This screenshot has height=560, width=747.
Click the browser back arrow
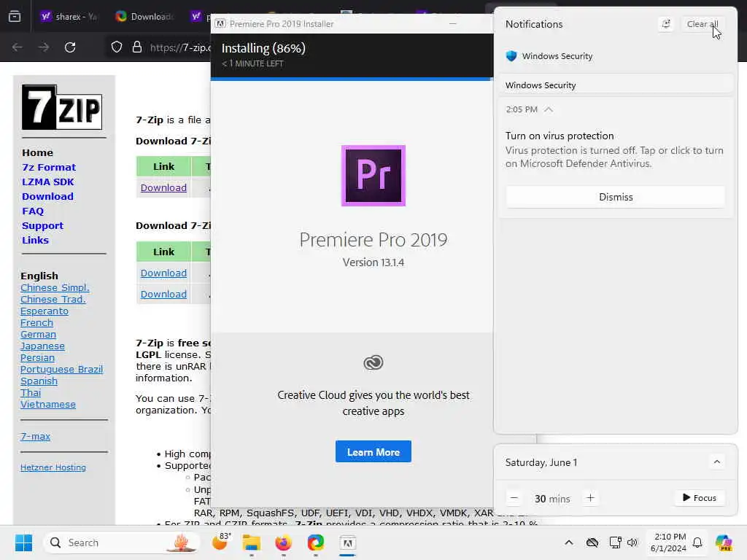pos(18,47)
